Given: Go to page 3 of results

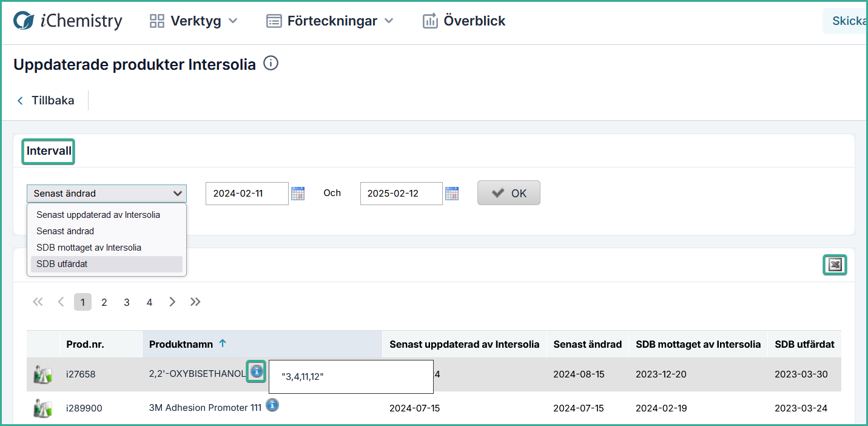Looking at the screenshot, I should [x=127, y=302].
